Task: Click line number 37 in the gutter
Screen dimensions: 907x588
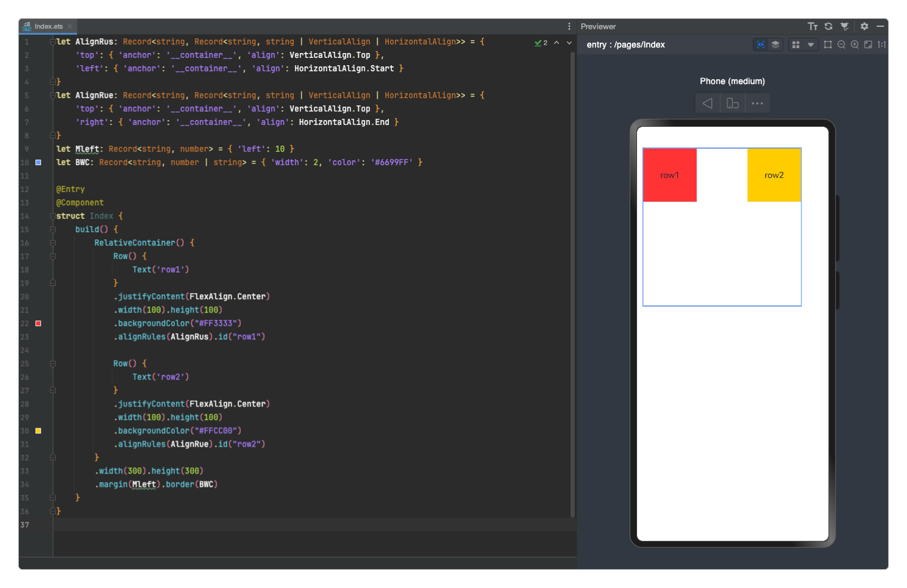Action: (x=24, y=524)
